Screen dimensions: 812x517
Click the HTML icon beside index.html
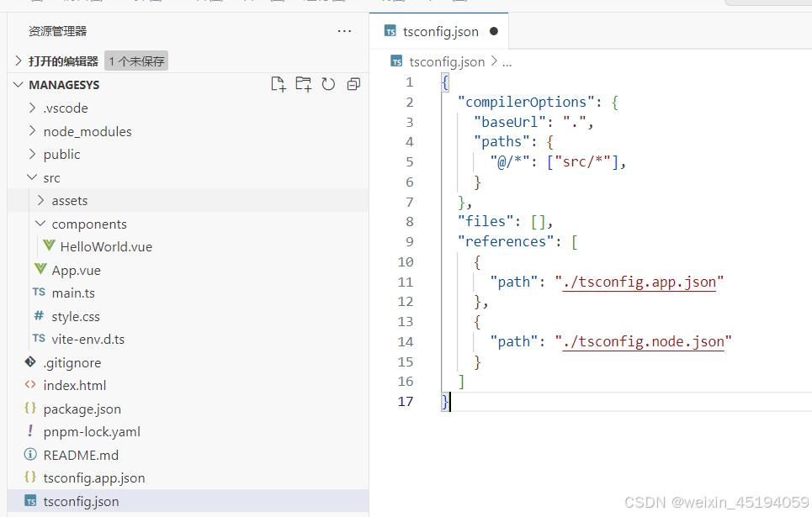pos(30,384)
